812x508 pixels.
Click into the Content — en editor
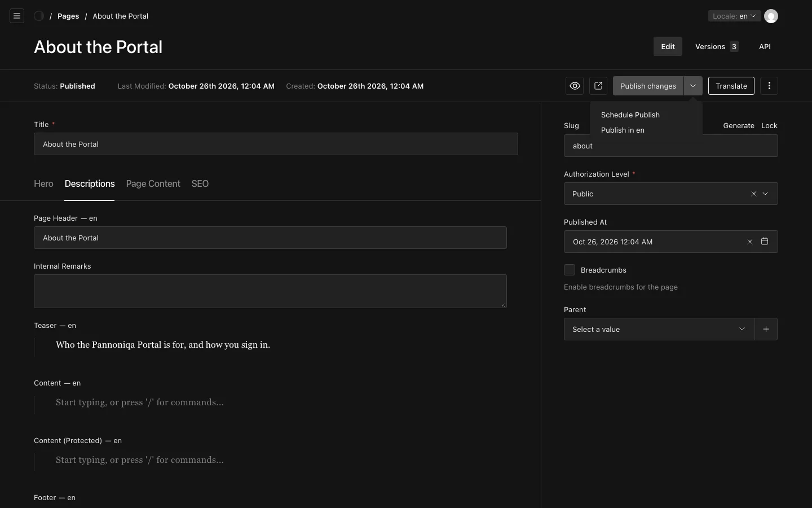click(270, 402)
